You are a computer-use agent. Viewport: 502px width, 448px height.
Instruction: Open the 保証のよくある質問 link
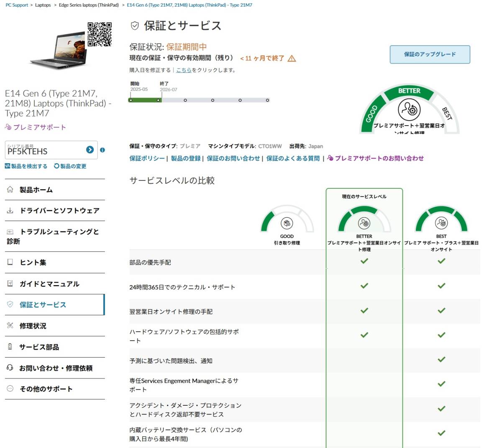[293, 158]
